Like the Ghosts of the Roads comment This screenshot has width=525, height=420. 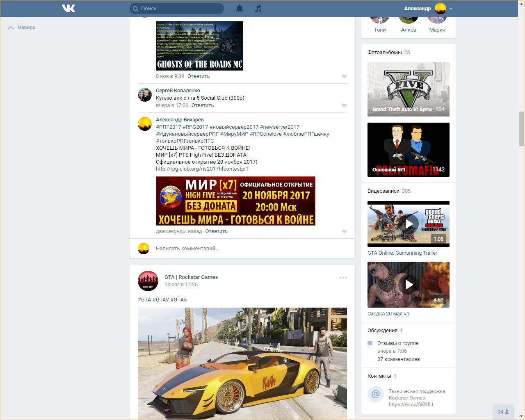tap(344, 76)
